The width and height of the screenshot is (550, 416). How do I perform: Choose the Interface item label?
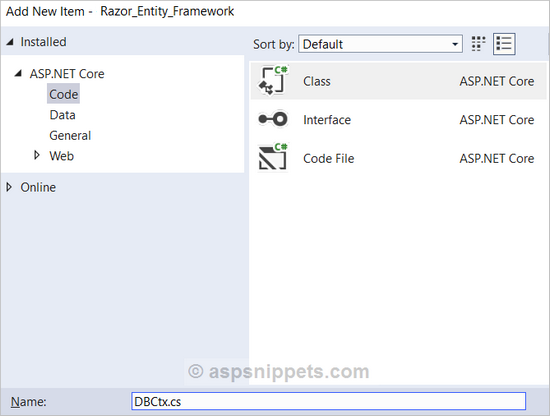coord(327,120)
